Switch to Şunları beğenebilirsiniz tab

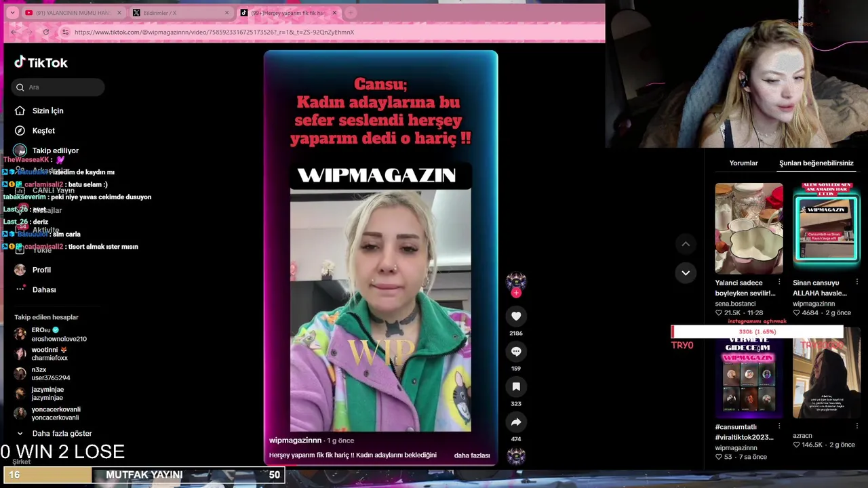click(x=816, y=163)
